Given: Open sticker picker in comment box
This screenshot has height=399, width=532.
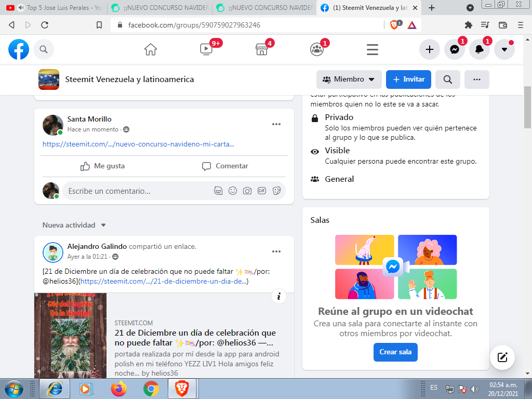Looking at the screenshot, I should 276,191.
